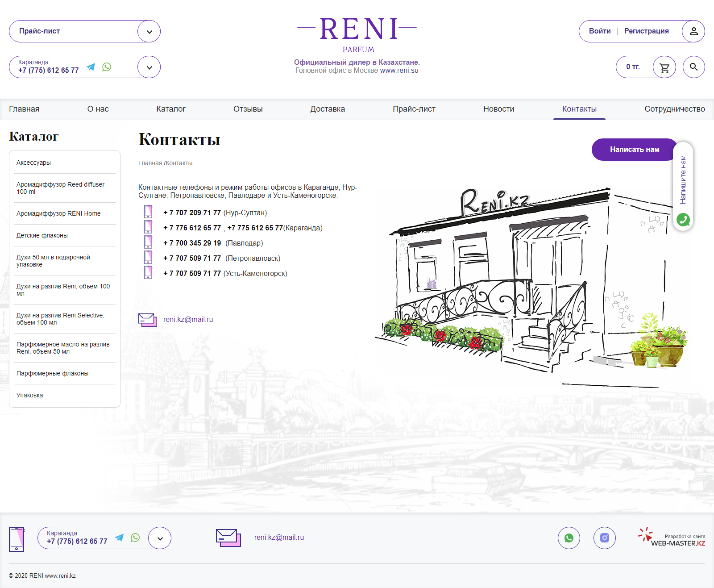The height and width of the screenshot is (588, 714).
Task: Open Контакты menu item
Action: pyautogui.click(x=579, y=109)
